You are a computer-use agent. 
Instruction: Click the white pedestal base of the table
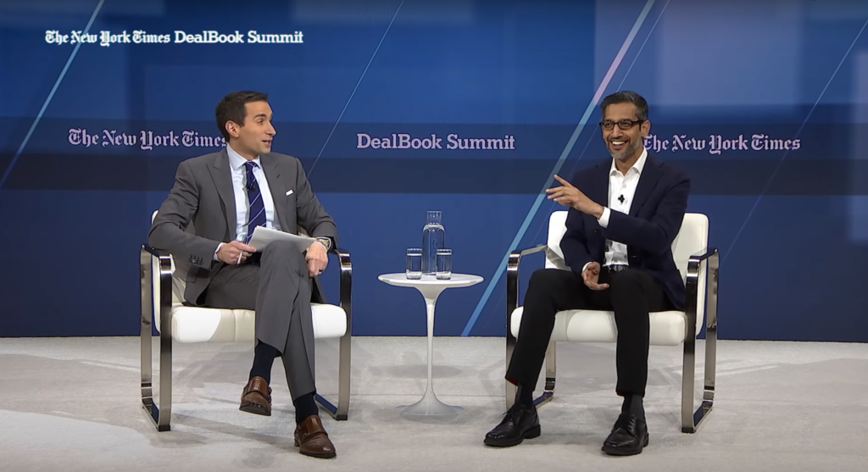click(429, 406)
